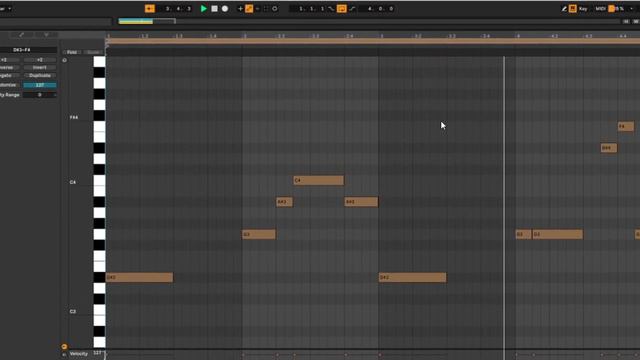Click the orange circle icon above Velocity lane
This screenshot has width=640, height=360.
tap(64, 347)
